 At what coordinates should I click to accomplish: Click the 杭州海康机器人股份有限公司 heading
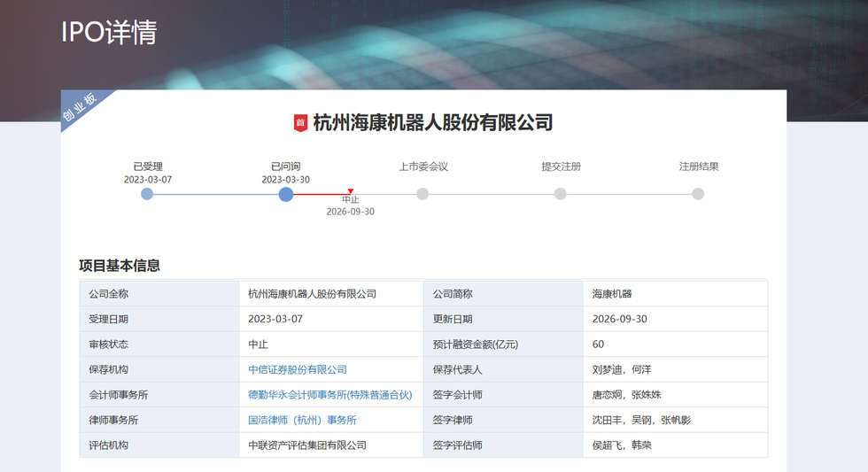point(433,122)
